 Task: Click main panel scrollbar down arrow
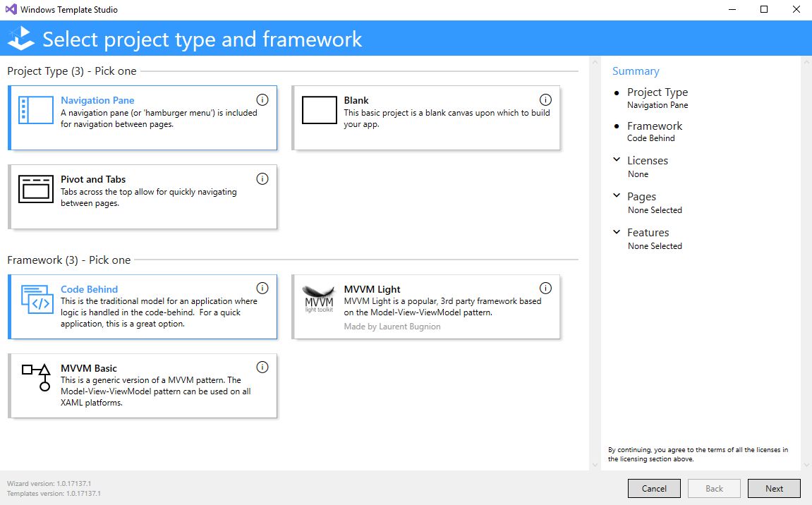tap(595, 465)
